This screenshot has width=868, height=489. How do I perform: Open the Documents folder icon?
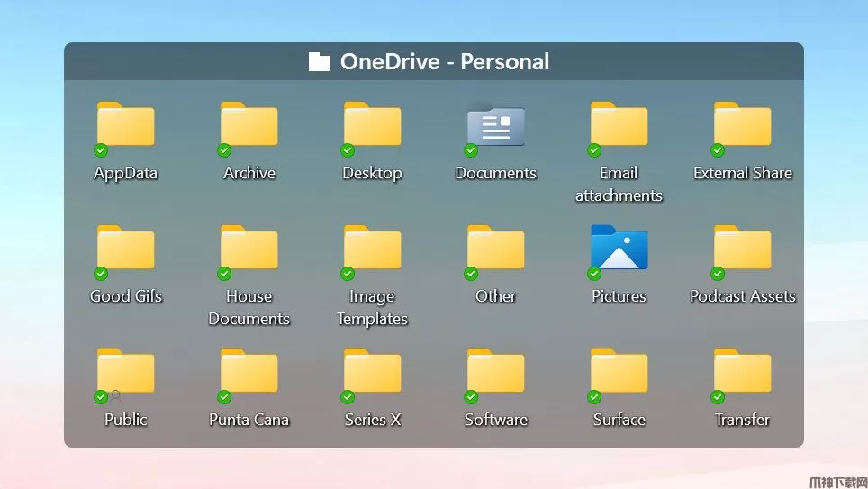495,125
